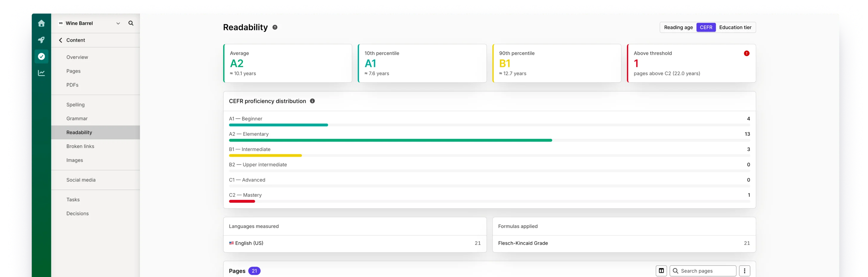
Task: Go to the Grammar section
Action: [95, 119]
